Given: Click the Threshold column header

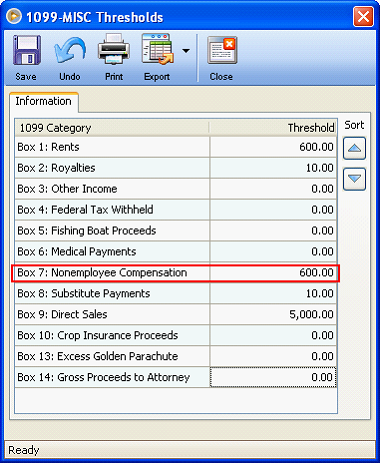Looking at the screenshot, I should coord(273,128).
